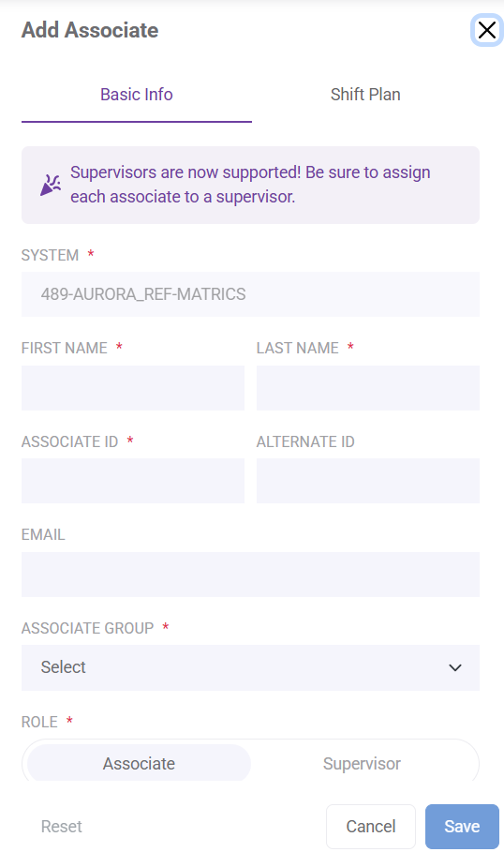This screenshot has height=867, width=504.
Task: Open the Associate Group Select dropdown
Action: pyautogui.click(x=250, y=667)
